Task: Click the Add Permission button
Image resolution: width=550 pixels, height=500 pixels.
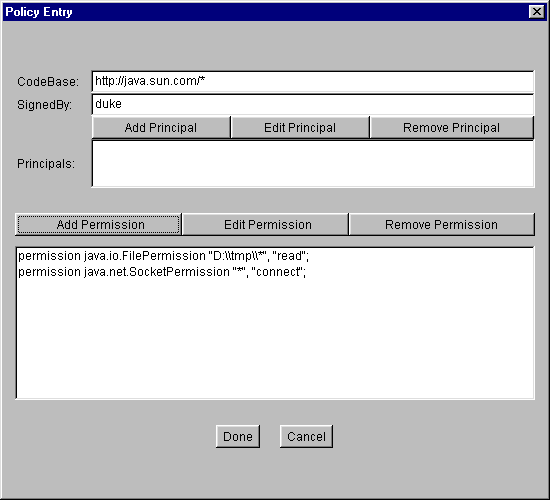Action: [99, 225]
